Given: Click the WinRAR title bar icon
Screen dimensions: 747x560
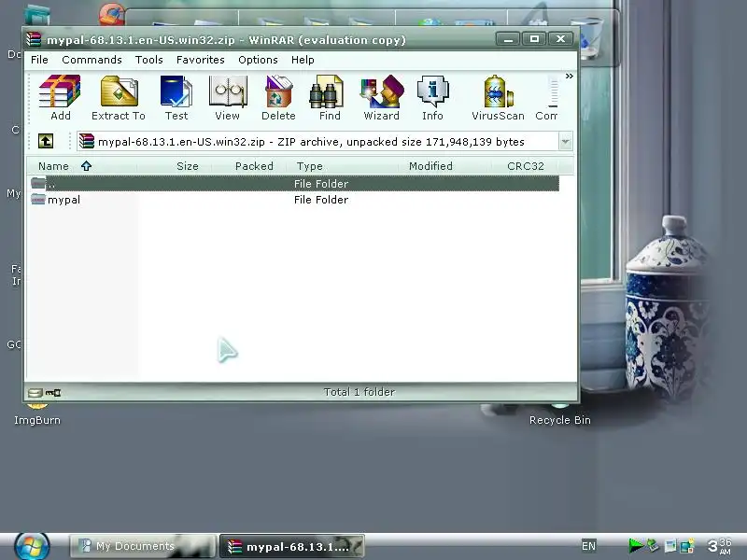Looking at the screenshot, I should click(x=34, y=39).
